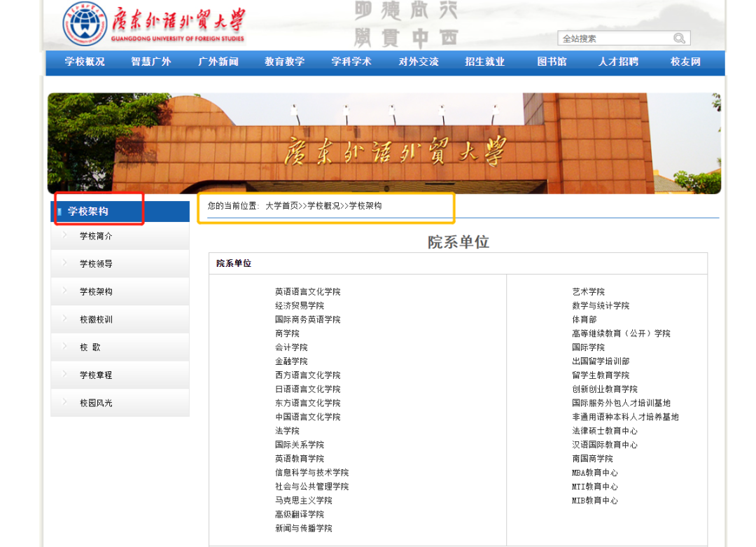
Task: Open 英语语言文化学院 link
Action: pyautogui.click(x=307, y=292)
